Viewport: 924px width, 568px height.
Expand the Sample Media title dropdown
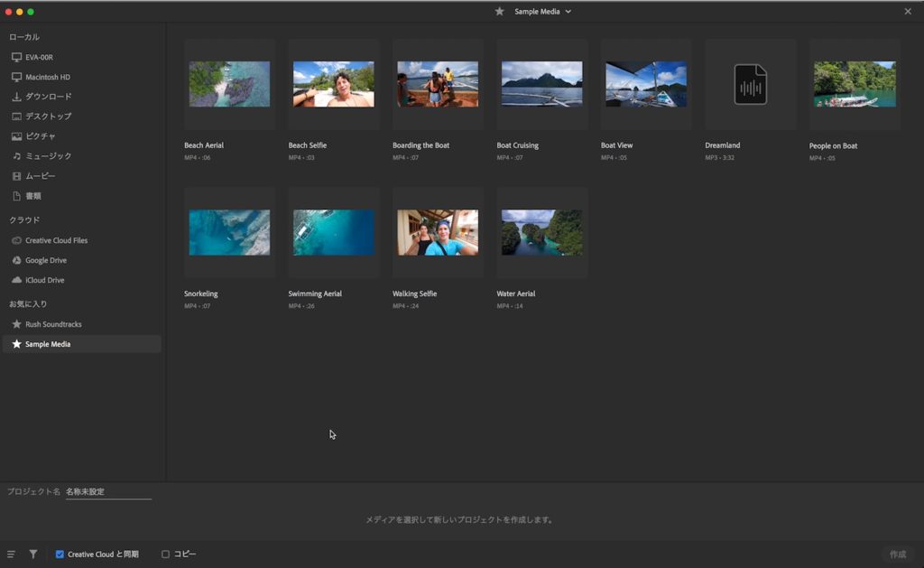pos(568,12)
